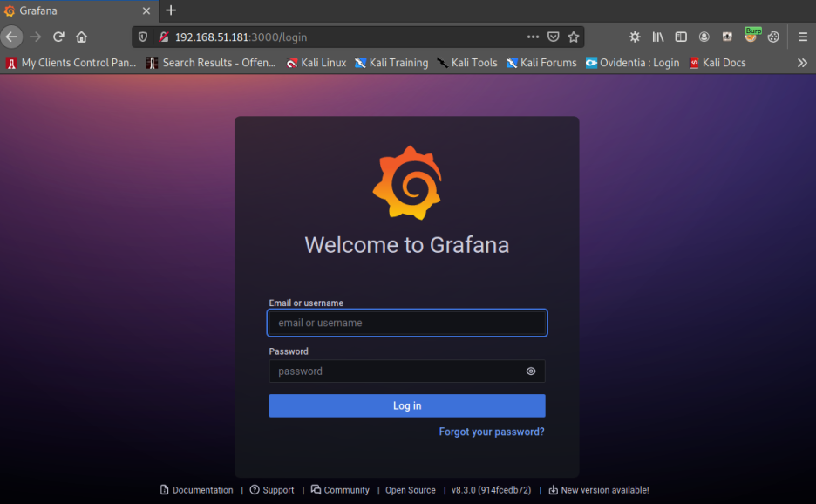Click New version available link

[599, 490]
